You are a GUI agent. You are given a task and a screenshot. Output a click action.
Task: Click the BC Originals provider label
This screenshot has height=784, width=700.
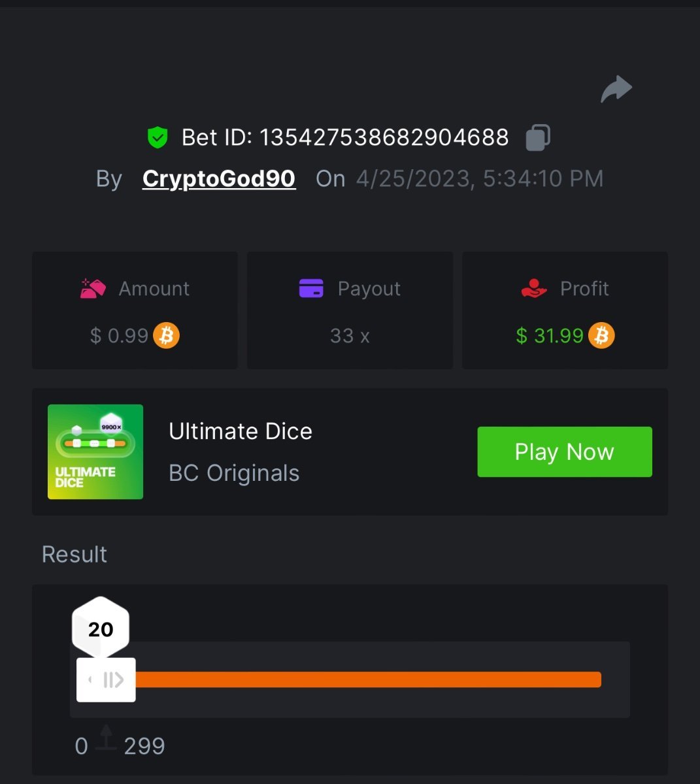pos(234,473)
